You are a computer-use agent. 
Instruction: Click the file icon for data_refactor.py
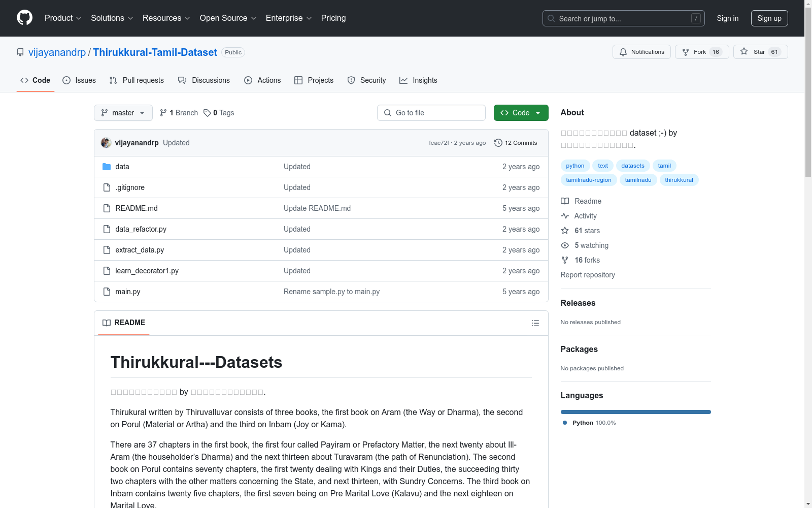click(x=107, y=229)
